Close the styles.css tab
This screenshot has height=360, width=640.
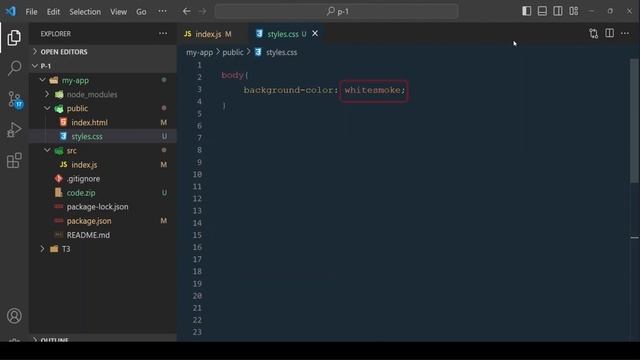point(315,33)
